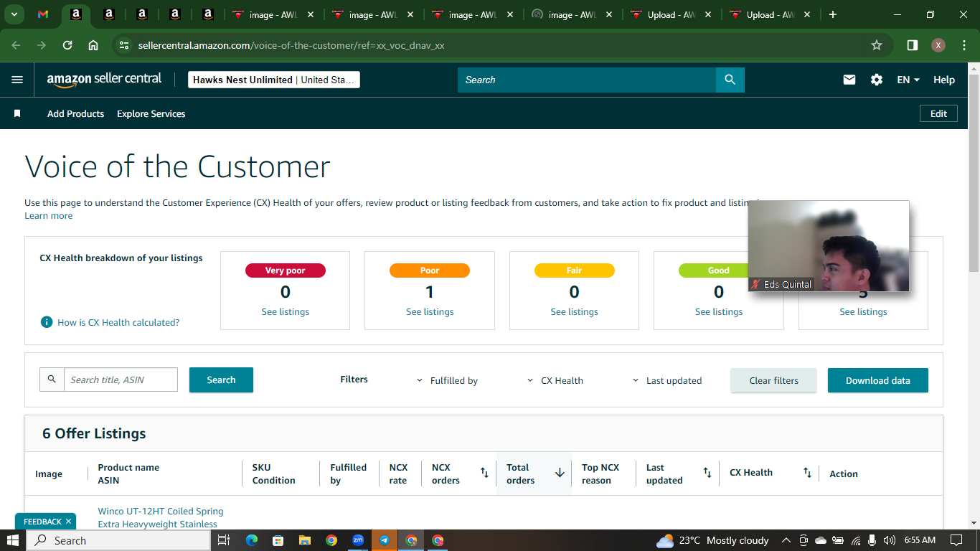
Task: Open the Windows notification center
Action: pos(956,540)
